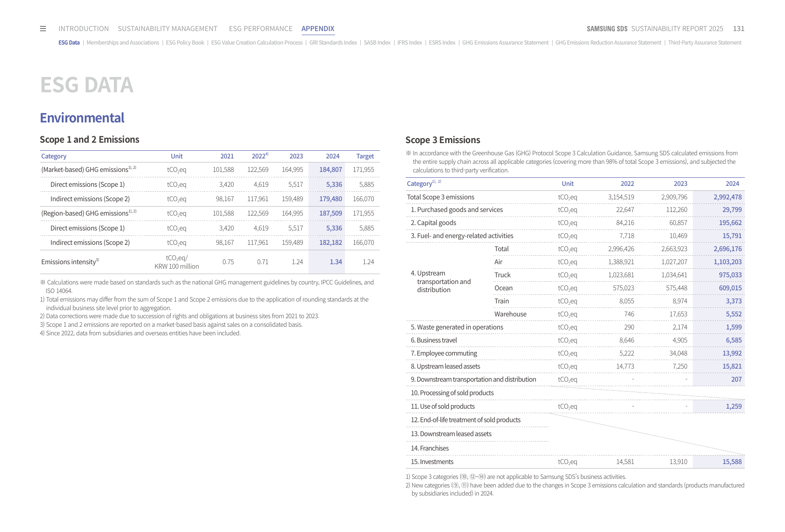Open Third-Party Assurance Statement link
The height and width of the screenshot is (532, 785).
point(705,43)
